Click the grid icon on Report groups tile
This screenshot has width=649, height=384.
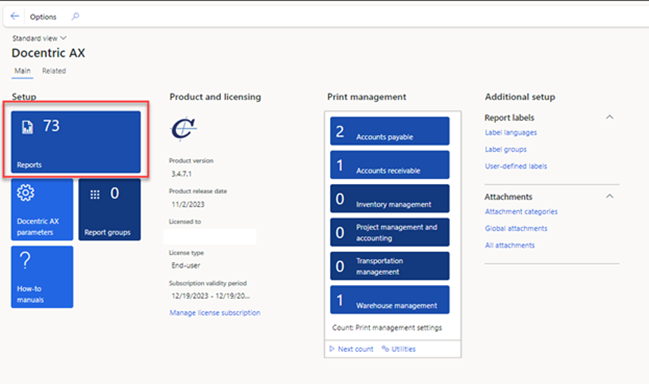pos(95,194)
